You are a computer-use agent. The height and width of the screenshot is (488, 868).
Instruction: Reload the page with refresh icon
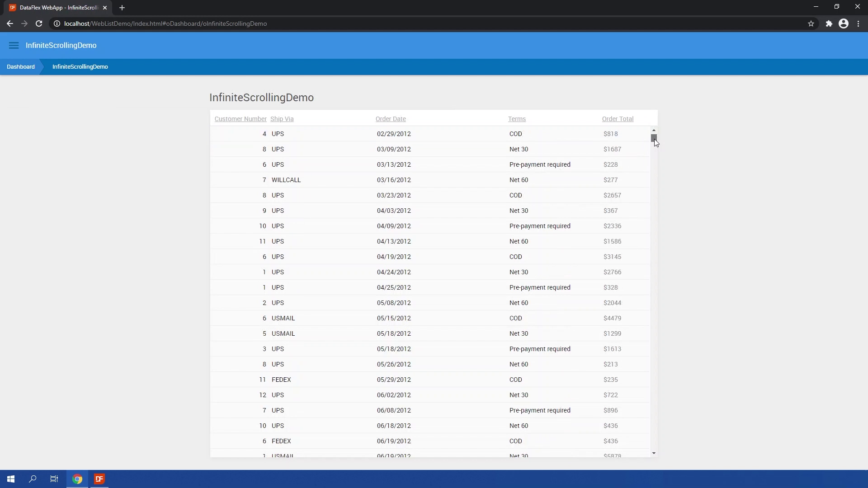39,23
